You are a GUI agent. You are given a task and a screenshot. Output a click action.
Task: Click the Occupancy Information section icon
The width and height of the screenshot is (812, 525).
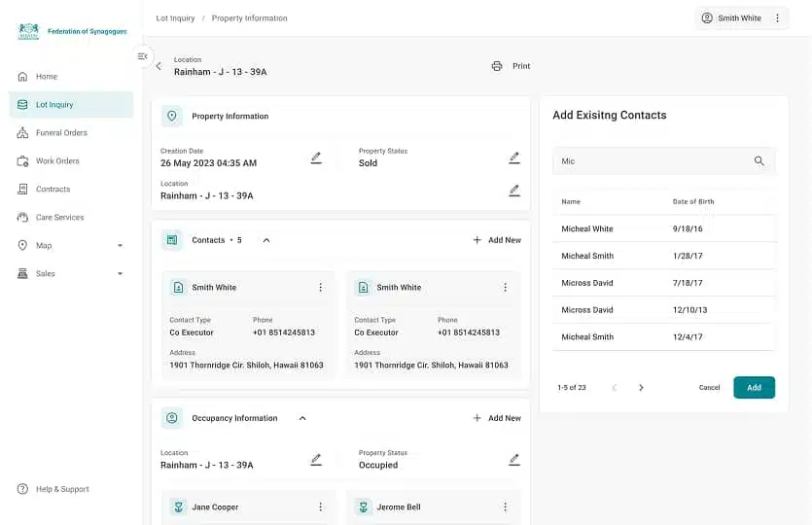point(172,418)
